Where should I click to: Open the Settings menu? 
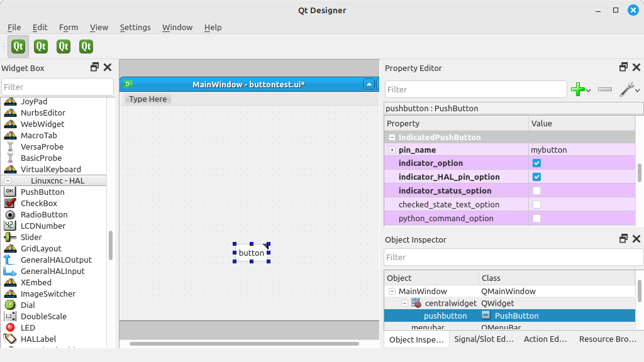coord(135,28)
